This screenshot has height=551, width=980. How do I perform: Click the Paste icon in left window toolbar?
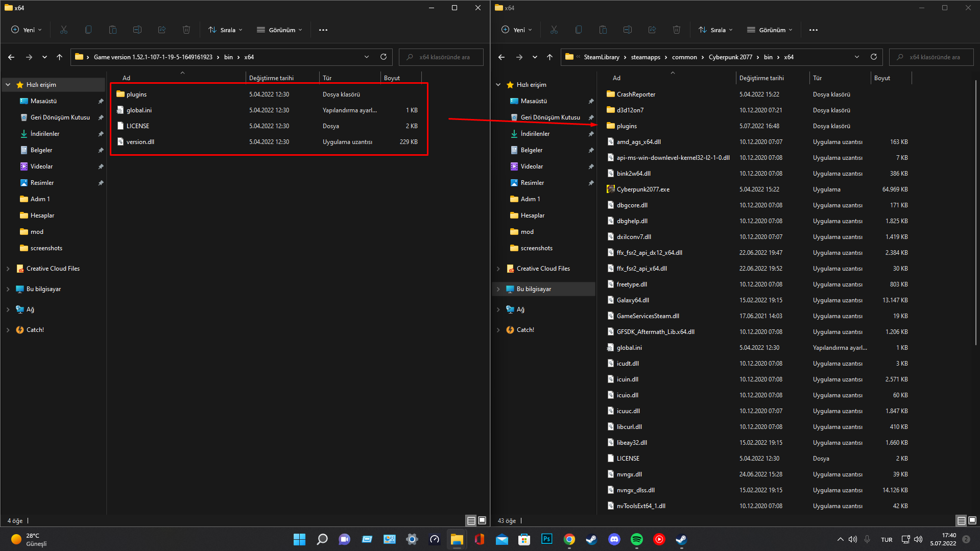click(x=113, y=30)
